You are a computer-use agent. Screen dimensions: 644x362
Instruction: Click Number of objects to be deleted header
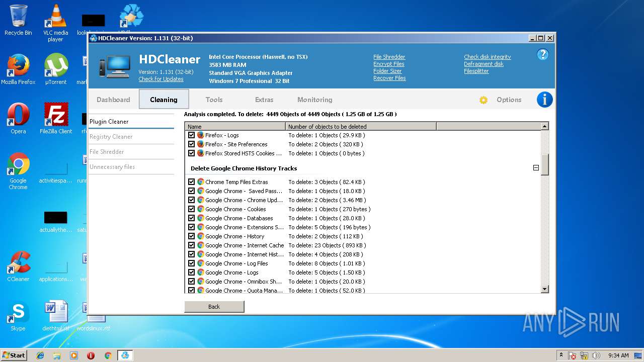pos(361,127)
